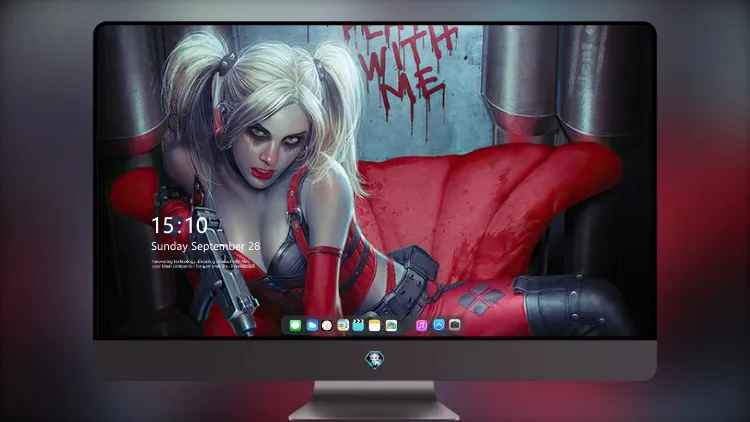Screen dimensions: 750x422
Task: Click the small caption text below the date
Action: coord(201,264)
